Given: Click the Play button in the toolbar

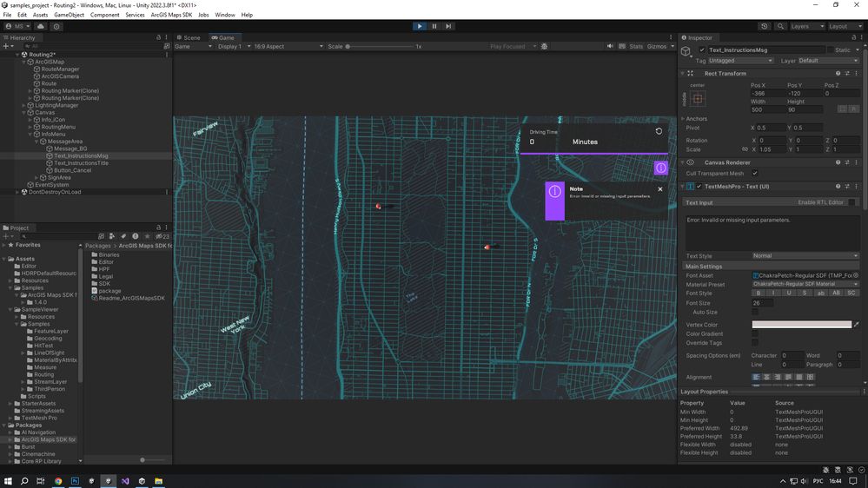Looking at the screenshot, I should click(421, 27).
